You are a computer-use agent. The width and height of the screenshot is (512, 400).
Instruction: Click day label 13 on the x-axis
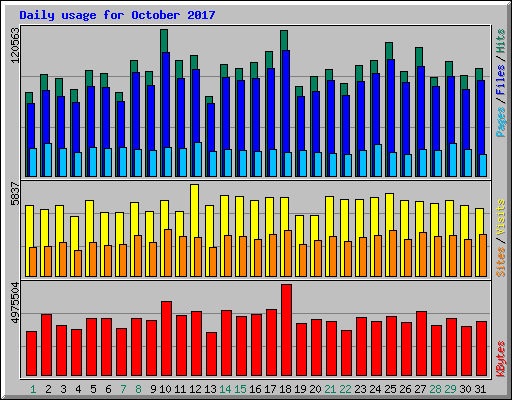pyautogui.click(x=210, y=389)
